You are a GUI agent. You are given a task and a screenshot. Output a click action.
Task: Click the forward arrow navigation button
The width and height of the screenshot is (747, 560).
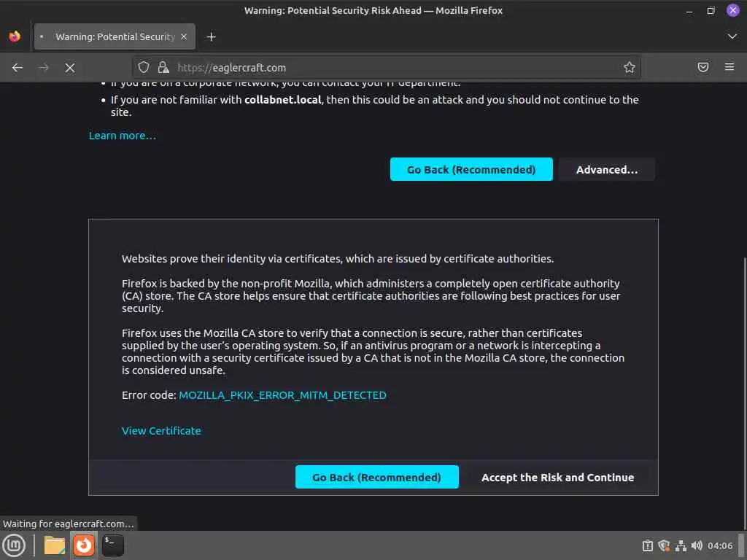(44, 68)
